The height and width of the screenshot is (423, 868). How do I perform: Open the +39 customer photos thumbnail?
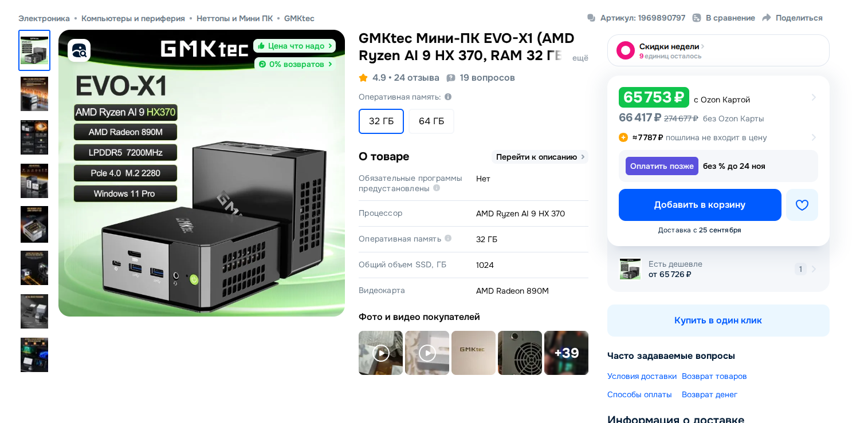[x=566, y=353]
